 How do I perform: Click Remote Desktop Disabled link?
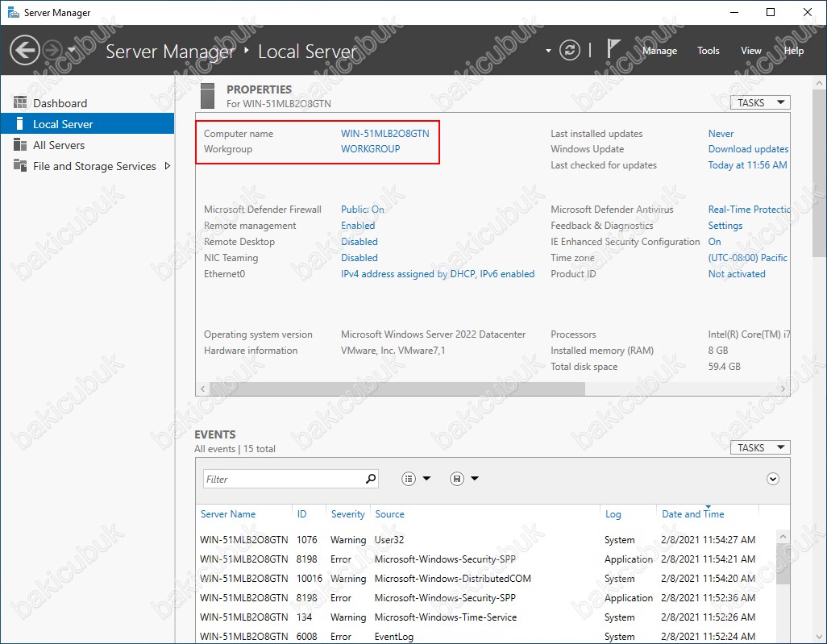point(359,242)
